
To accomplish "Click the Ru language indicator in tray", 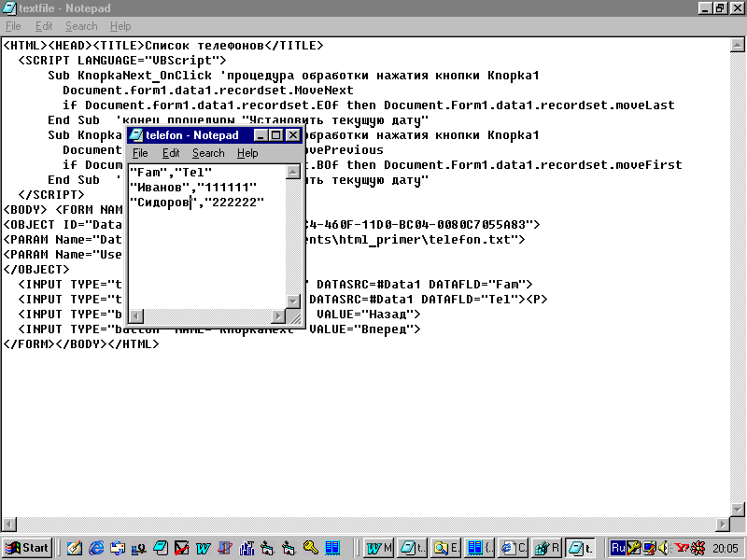I will (618, 548).
